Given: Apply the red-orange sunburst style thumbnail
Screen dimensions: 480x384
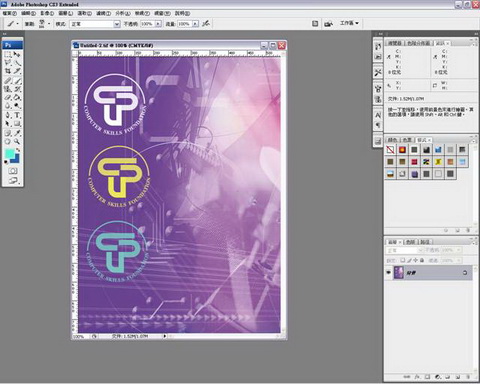Looking at the screenshot, I should point(402,150).
